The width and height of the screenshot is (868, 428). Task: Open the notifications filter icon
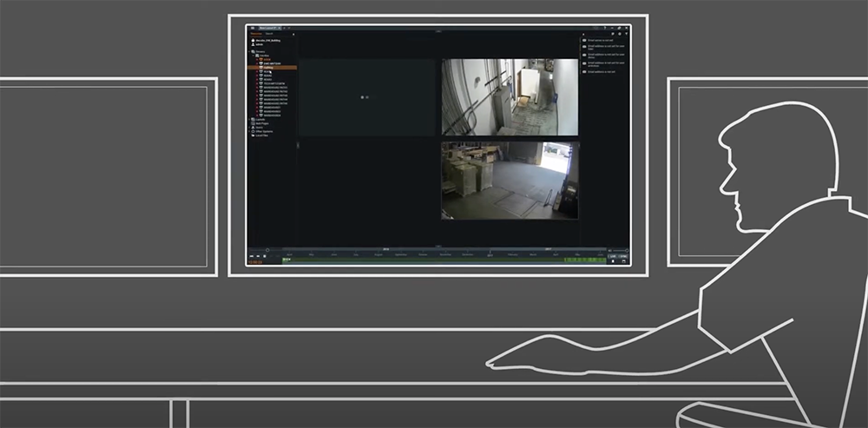point(627,34)
